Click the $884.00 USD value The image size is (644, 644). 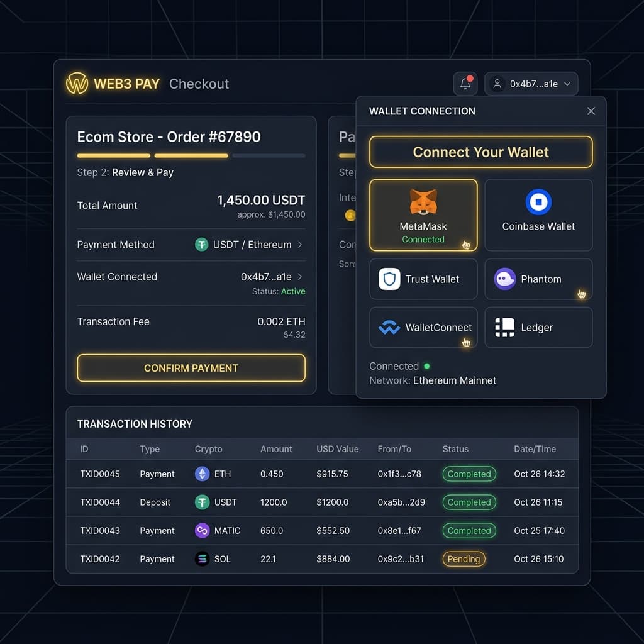[333, 558]
